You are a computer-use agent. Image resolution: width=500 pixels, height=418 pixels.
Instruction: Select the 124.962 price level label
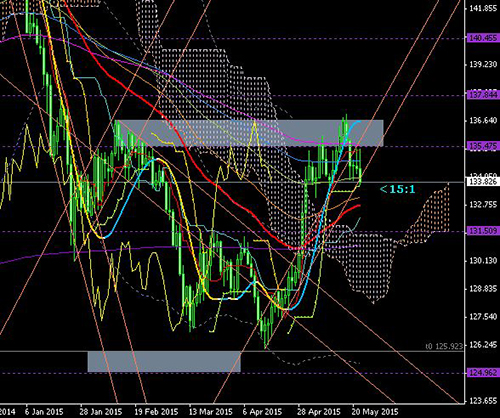point(483,373)
